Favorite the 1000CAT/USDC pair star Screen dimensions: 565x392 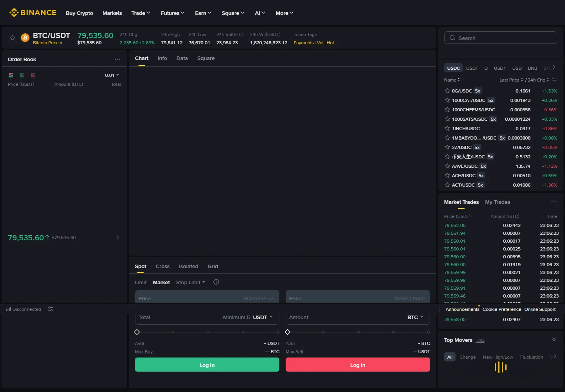(x=447, y=100)
